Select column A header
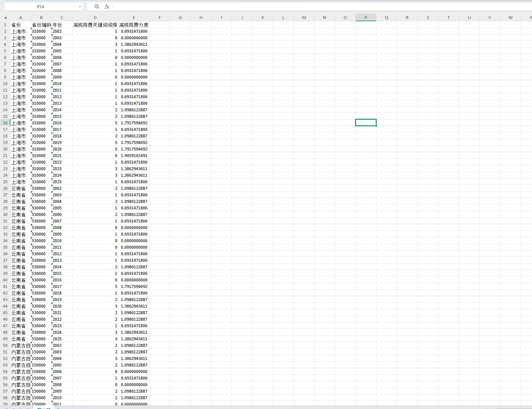The image size is (532, 409). (x=21, y=18)
